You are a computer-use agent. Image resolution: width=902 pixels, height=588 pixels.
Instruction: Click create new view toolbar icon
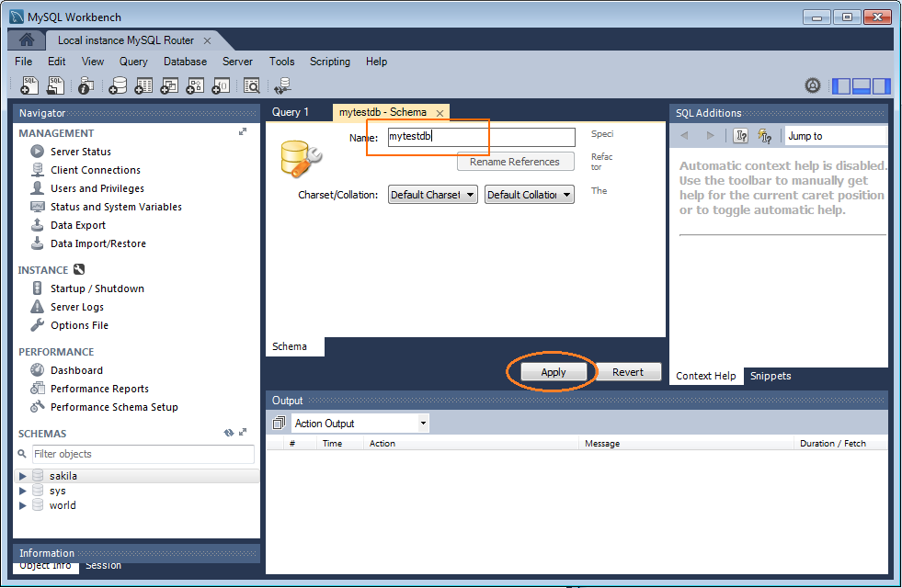coord(169,85)
